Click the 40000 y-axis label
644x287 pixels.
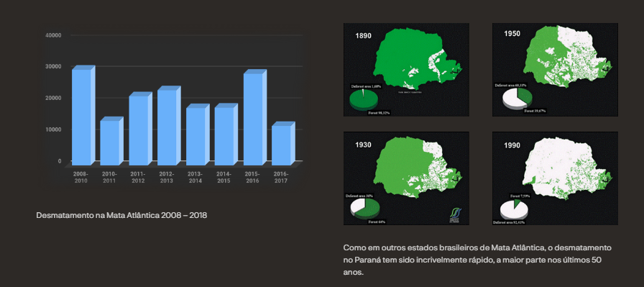(53, 35)
